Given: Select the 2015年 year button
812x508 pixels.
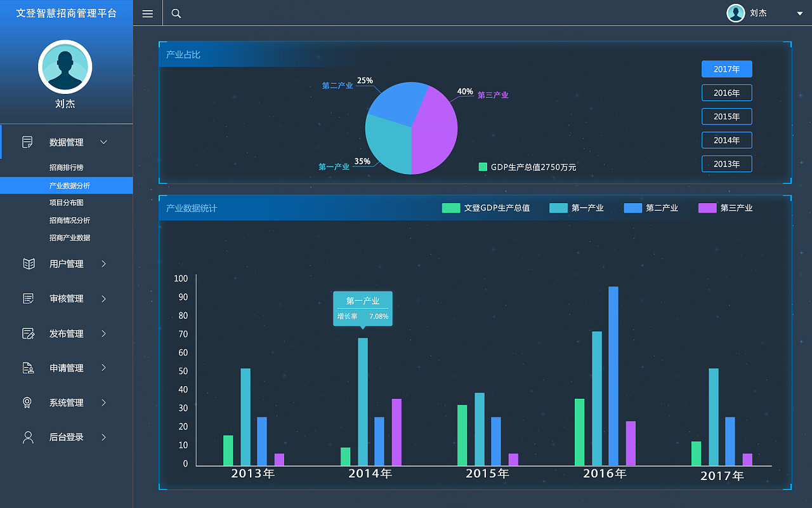Looking at the screenshot, I should (x=727, y=116).
